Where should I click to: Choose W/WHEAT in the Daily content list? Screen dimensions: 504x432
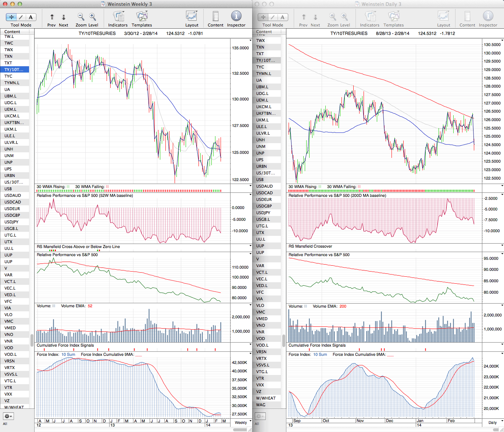click(x=266, y=398)
